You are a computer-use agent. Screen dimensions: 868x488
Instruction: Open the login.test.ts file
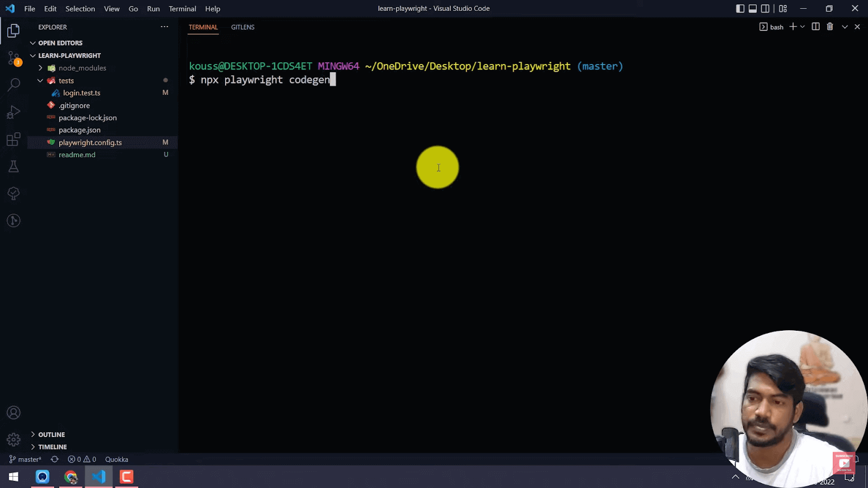(81, 93)
